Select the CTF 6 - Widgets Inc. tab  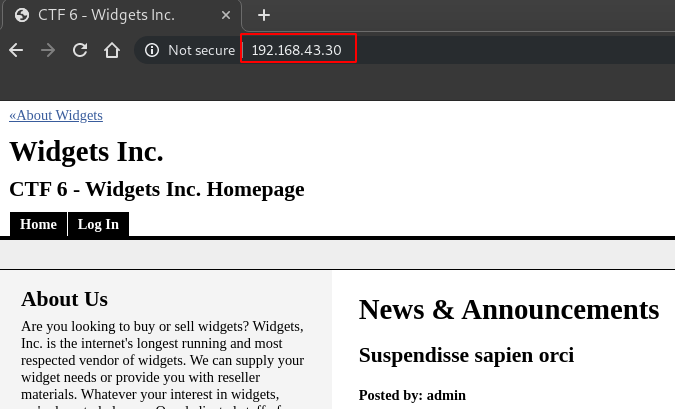110,15
